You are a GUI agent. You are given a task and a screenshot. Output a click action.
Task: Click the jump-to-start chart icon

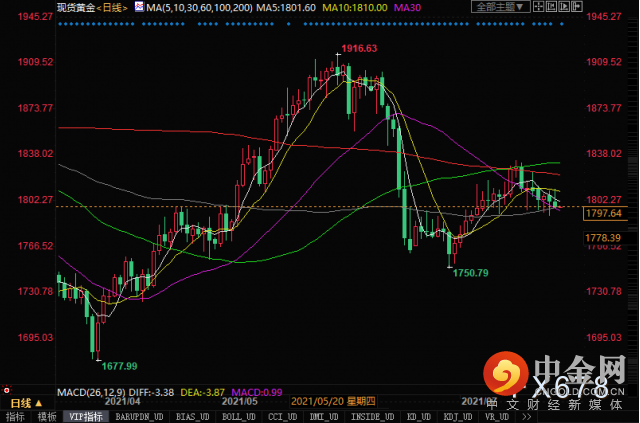[x=551, y=7]
